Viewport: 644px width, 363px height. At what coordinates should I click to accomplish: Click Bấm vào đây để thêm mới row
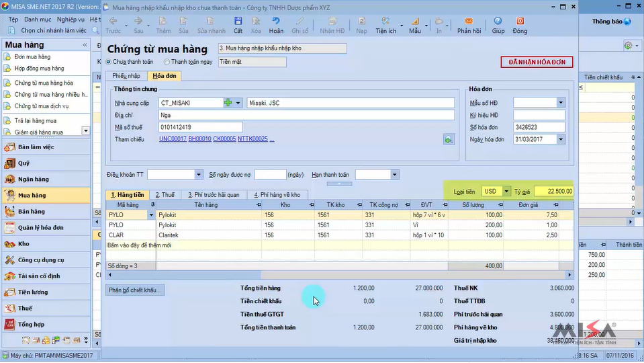pos(339,245)
